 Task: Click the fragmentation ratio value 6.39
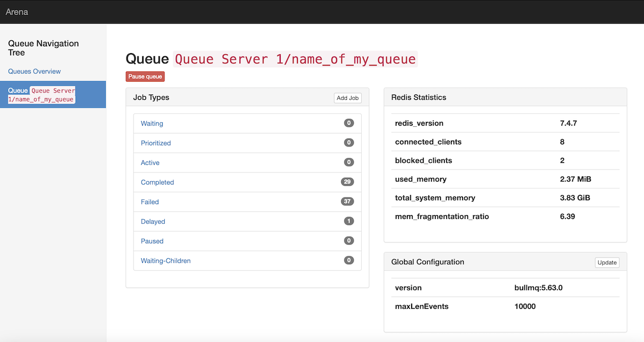pos(567,216)
